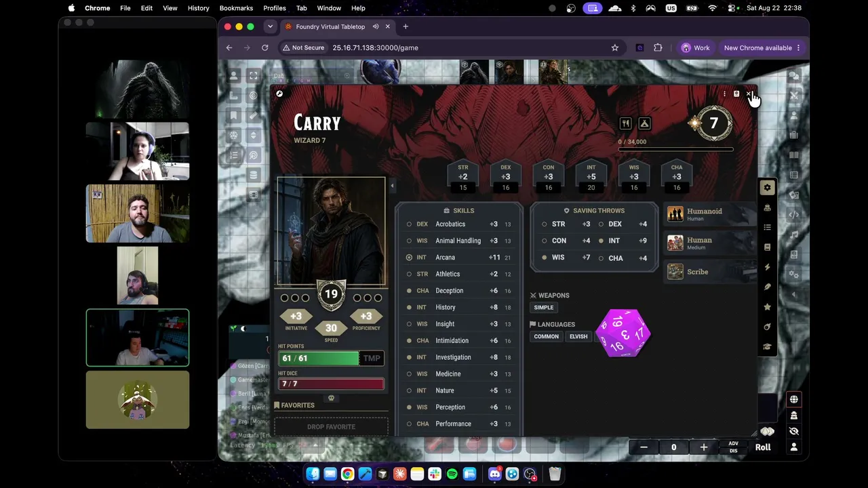Open the Foundry settings gears tab
The width and height of the screenshot is (868, 488).
(x=794, y=274)
